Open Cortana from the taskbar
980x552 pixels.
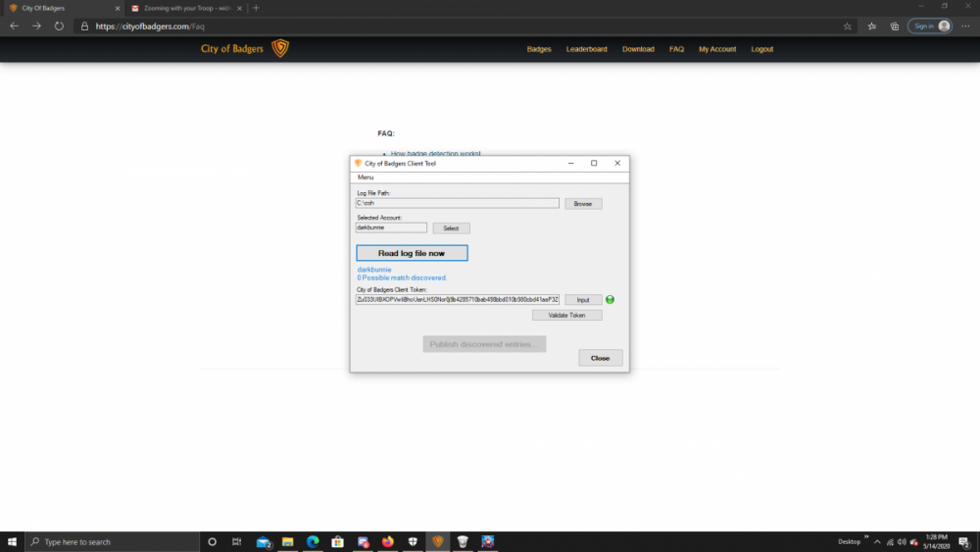coord(212,541)
